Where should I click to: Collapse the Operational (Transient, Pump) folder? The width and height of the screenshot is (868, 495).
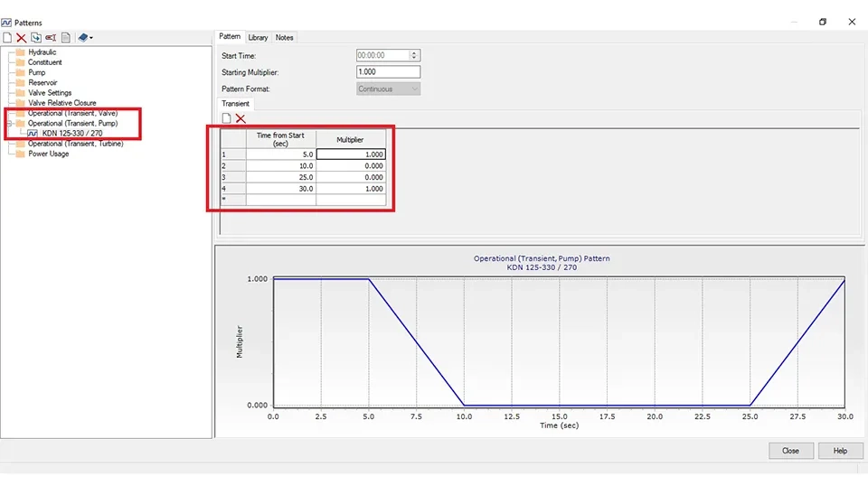8,123
